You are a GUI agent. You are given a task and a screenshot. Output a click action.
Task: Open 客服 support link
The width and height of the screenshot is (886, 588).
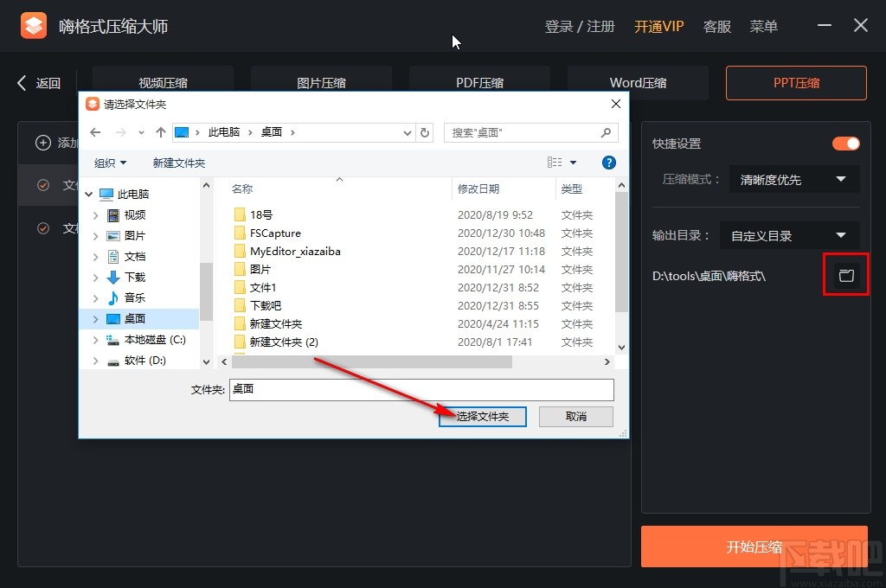716,26
